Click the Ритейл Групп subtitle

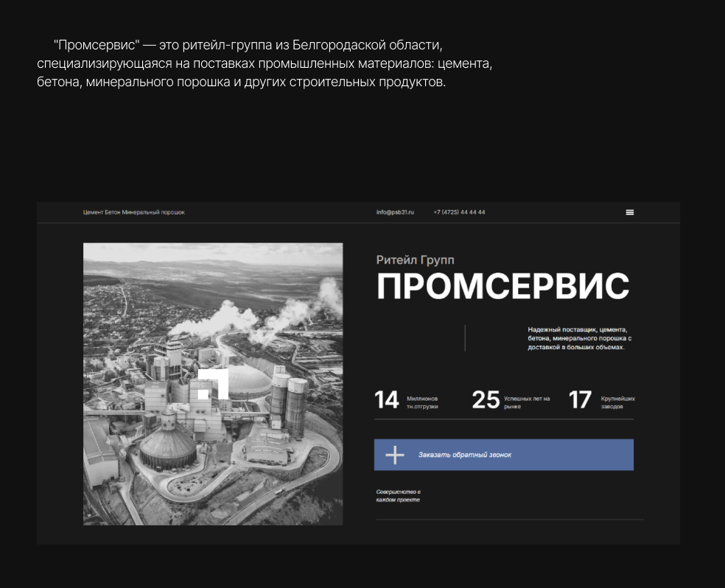(415, 260)
